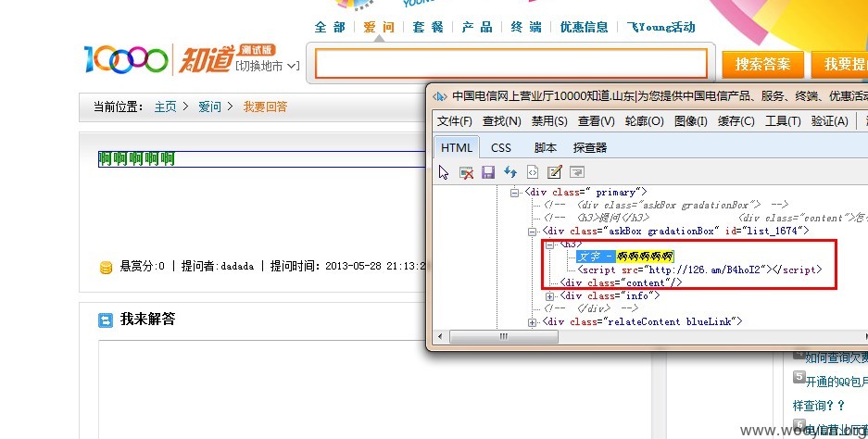The image size is (868, 439).
Task: Click the 10000知道 site logo
Action: click(x=181, y=60)
